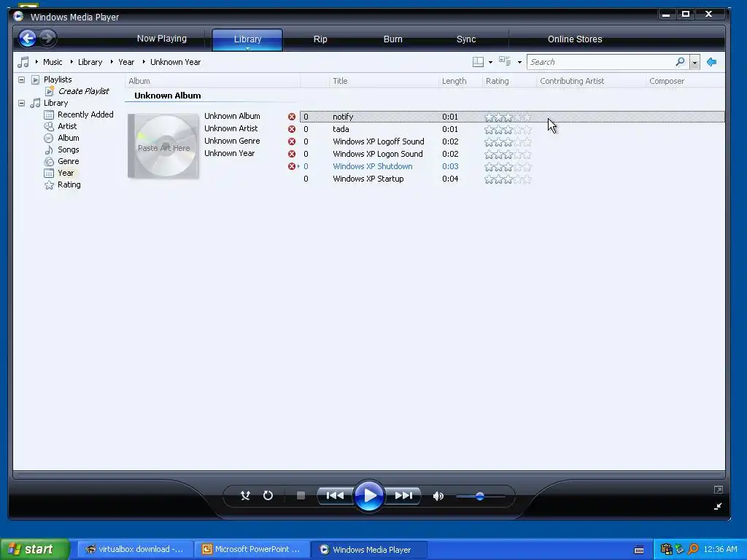Click the Year calendar icon
This screenshot has height=560, width=747.
pos(49,173)
